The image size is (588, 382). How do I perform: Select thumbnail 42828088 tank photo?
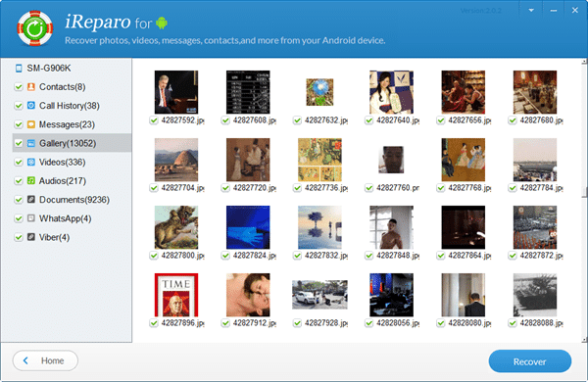tap(535, 295)
